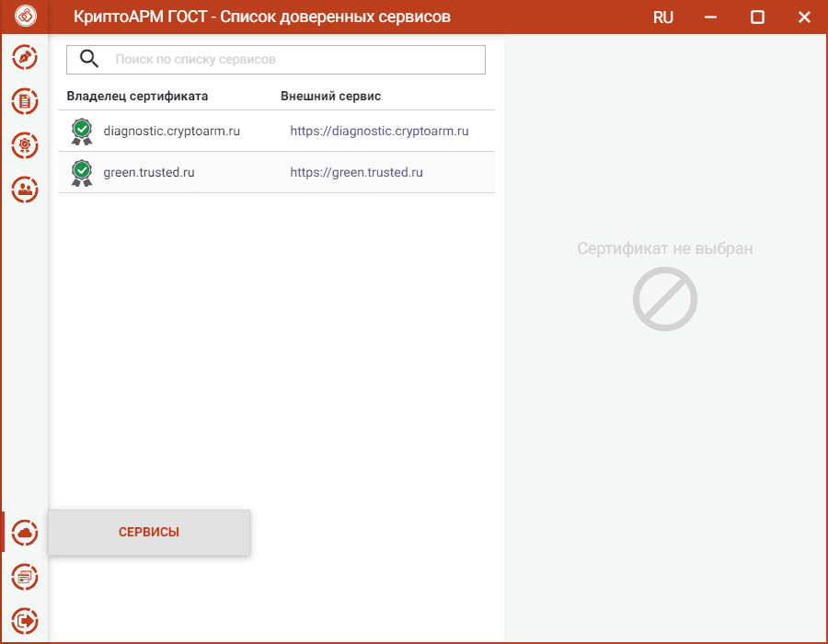Select the green.trusted.ru owner text
This screenshot has width=828, height=644.
point(149,172)
